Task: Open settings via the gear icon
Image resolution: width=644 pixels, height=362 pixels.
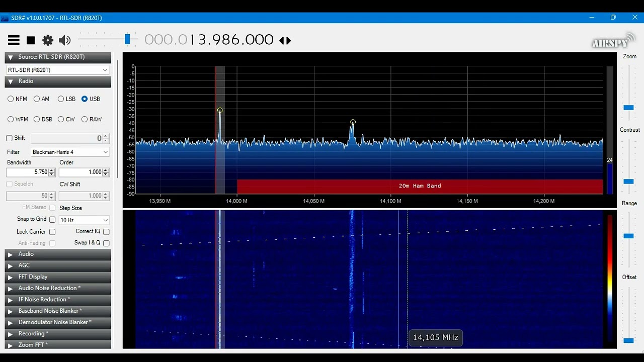Action: tap(48, 40)
